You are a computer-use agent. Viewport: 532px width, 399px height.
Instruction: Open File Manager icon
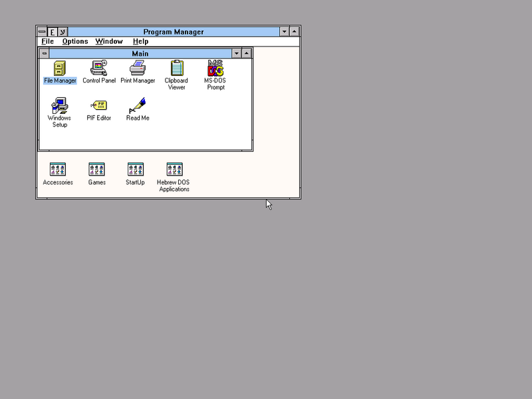click(x=60, y=68)
